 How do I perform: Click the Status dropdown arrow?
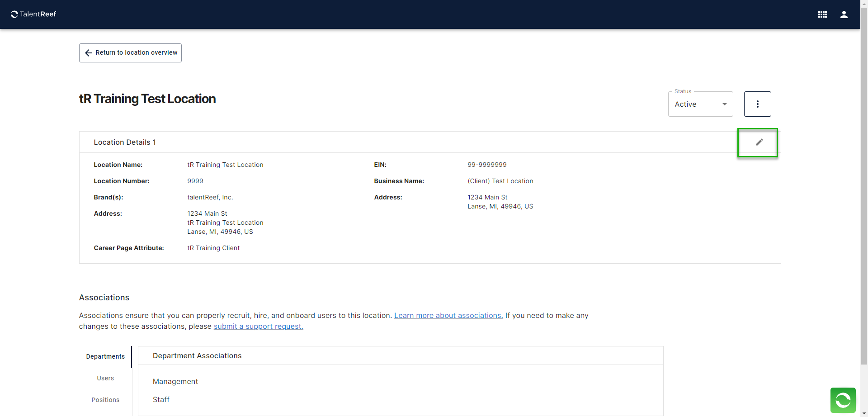(725, 104)
